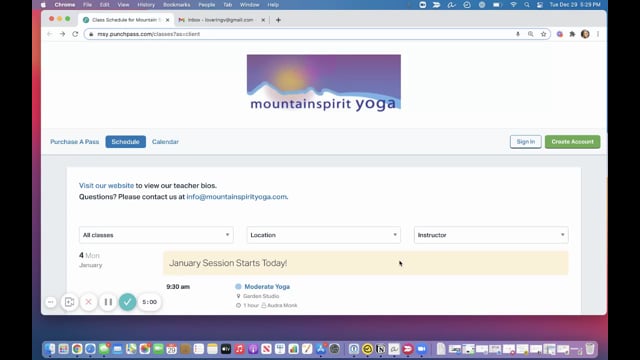Open the Chrome three-dot menu
The width and height of the screenshot is (640, 360).
click(x=598, y=34)
